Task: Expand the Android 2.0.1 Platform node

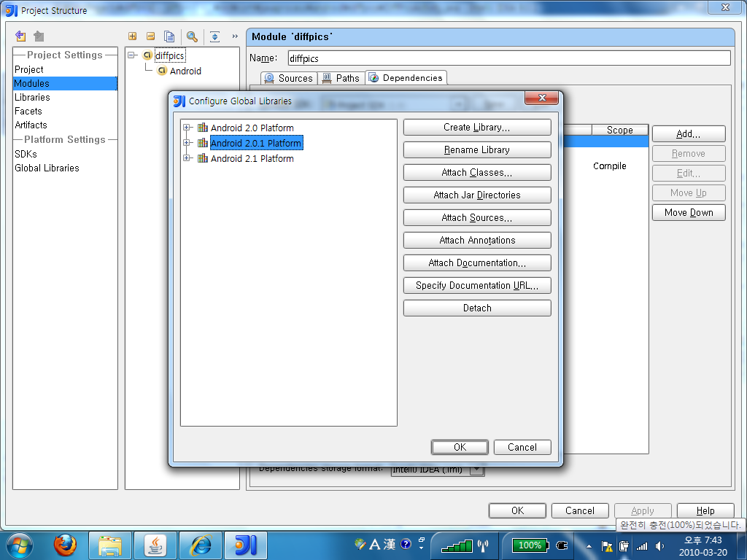Action: point(187,143)
